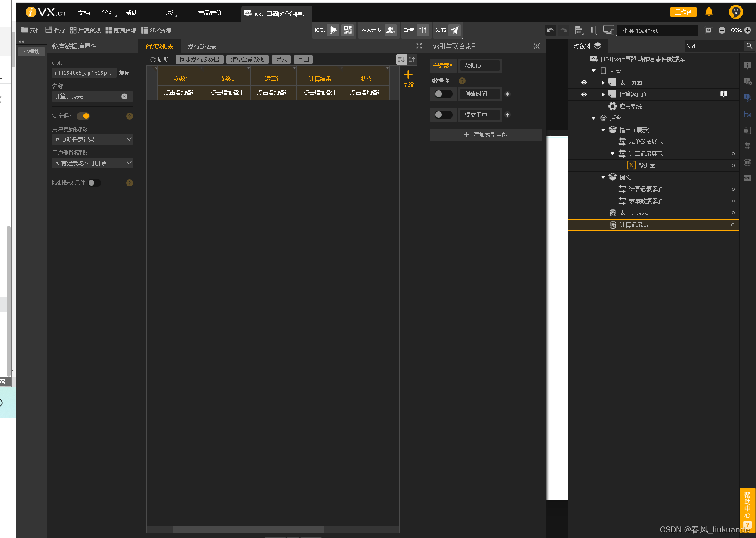Open the 产品定价 menu item
Viewport: 756px width, 538px height.
pos(210,13)
